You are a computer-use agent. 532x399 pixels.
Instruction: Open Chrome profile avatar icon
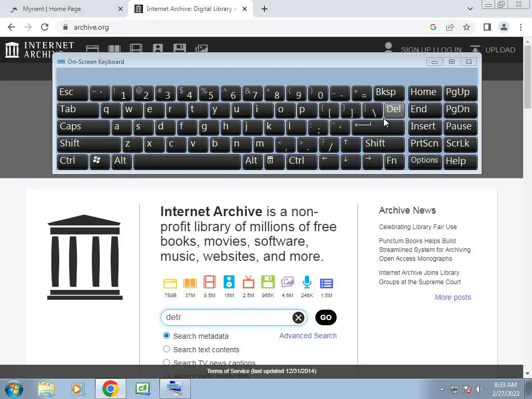coord(504,27)
